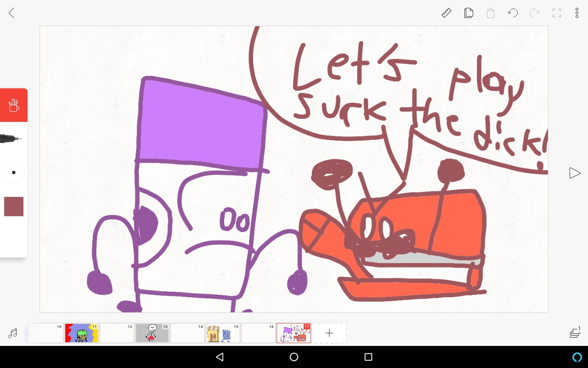This screenshot has width=588, height=368.
Task: Open the three-dot overflow menu
Action: coord(577,13)
